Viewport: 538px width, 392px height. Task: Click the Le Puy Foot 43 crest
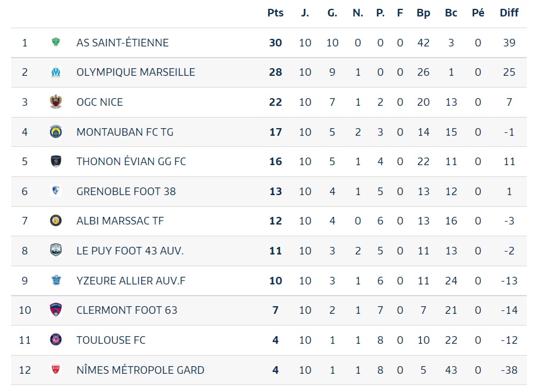(56, 250)
